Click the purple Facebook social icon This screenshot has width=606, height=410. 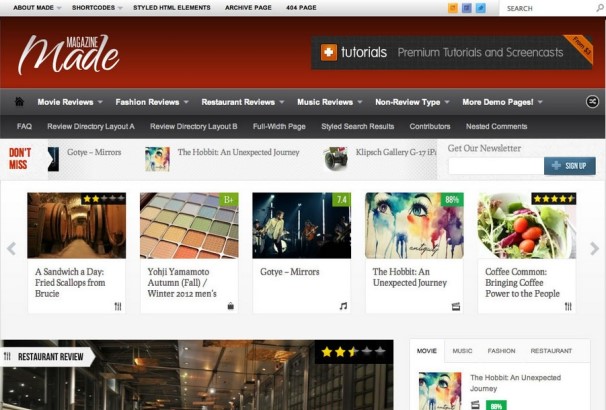466,8
